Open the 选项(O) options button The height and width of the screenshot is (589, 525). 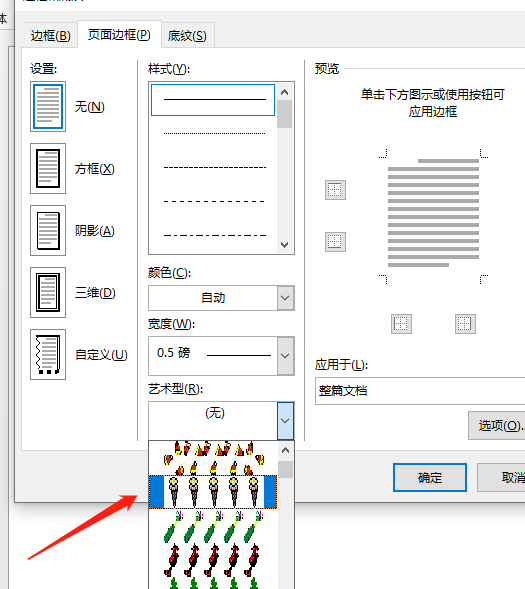[x=497, y=425]
